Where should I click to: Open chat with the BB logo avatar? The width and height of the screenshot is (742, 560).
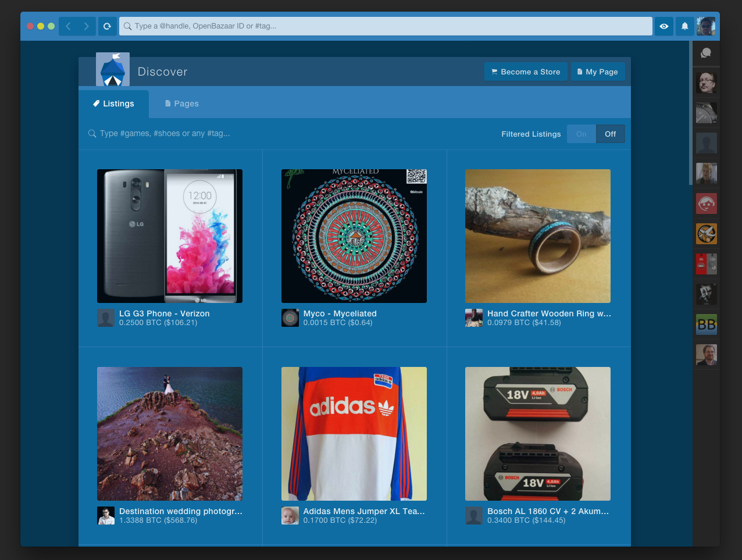tap(707, 324)
